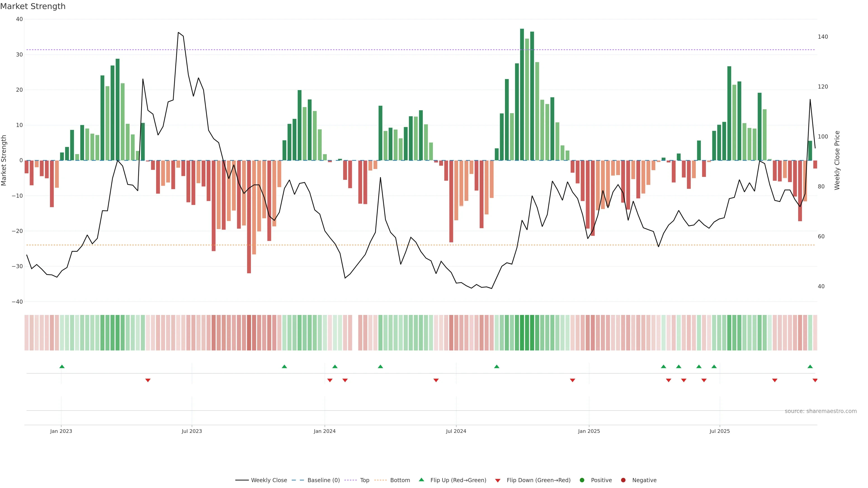Click the Negative red circle legend icon

tap(623, 480)
